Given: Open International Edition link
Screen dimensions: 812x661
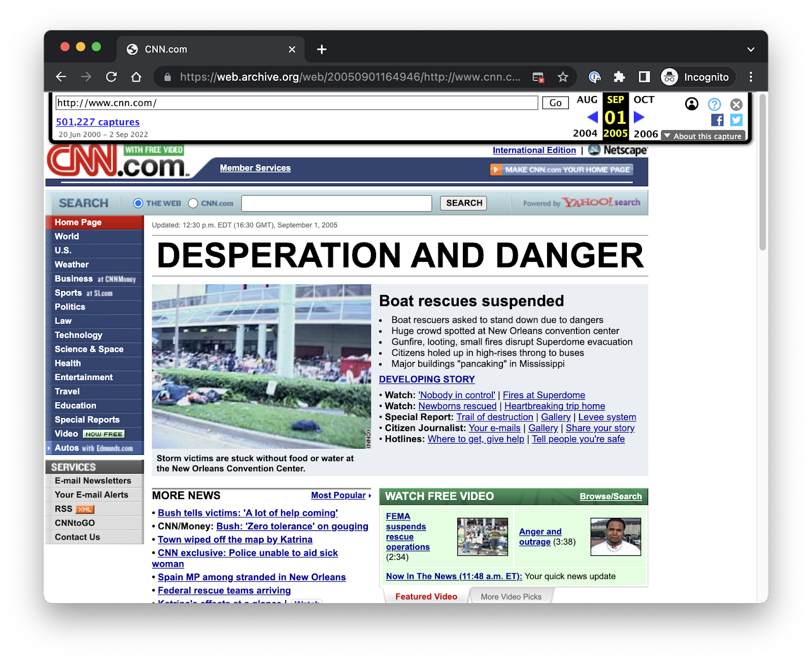Looking at the screenshot, I should coord(534,150).
